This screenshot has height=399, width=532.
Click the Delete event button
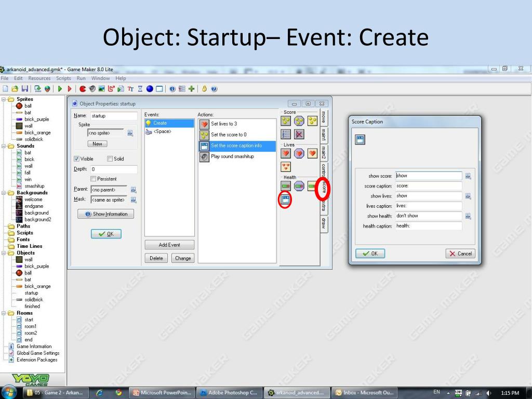click(x=156, y=258)
